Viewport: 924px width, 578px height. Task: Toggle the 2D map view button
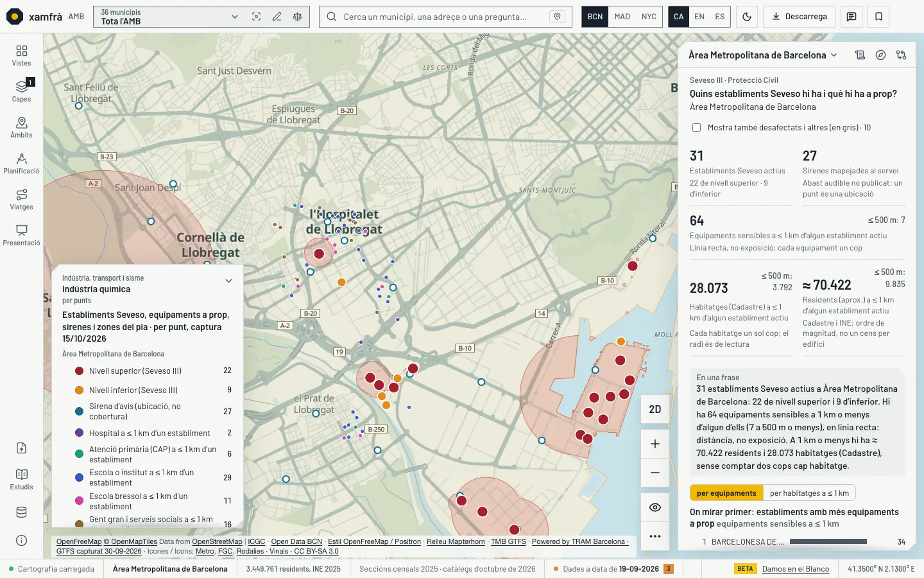tap(654, 409)
